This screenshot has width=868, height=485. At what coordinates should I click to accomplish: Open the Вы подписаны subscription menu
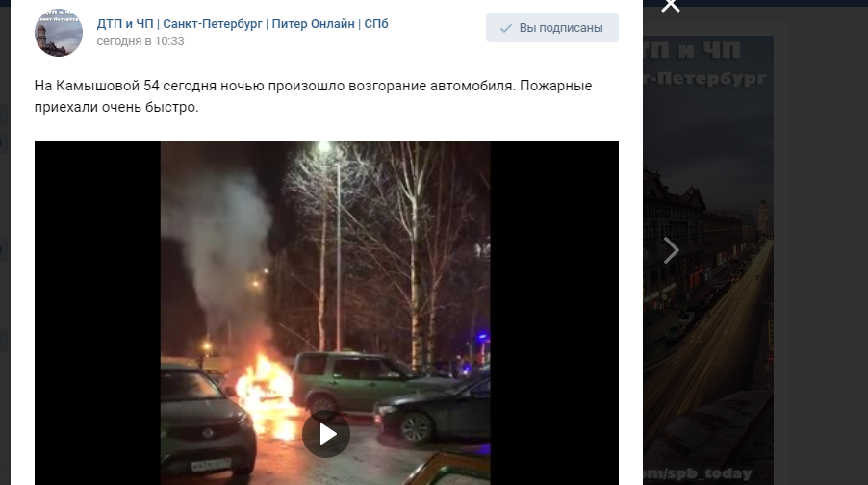[552, 28]
